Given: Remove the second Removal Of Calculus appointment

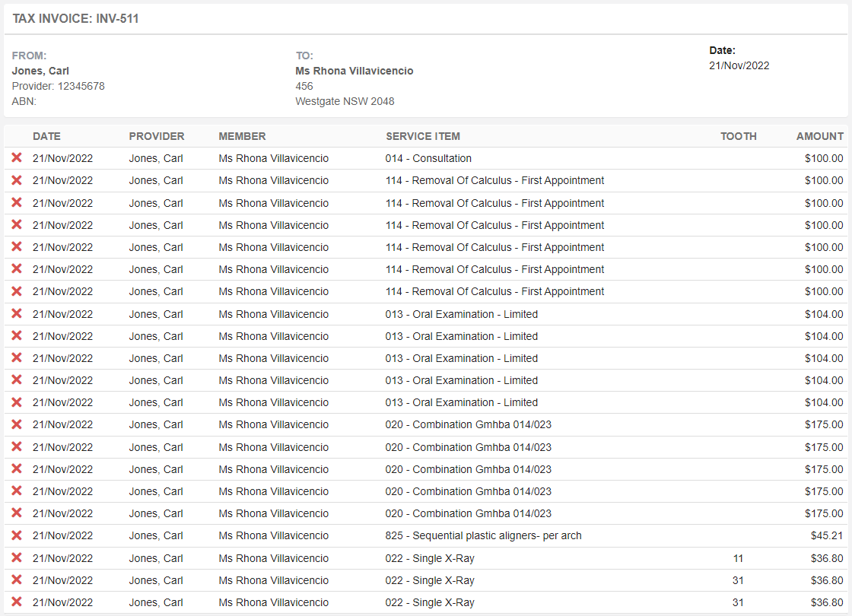Looking at the screenshot, I should pyautogui.click(x=17, y=202).
